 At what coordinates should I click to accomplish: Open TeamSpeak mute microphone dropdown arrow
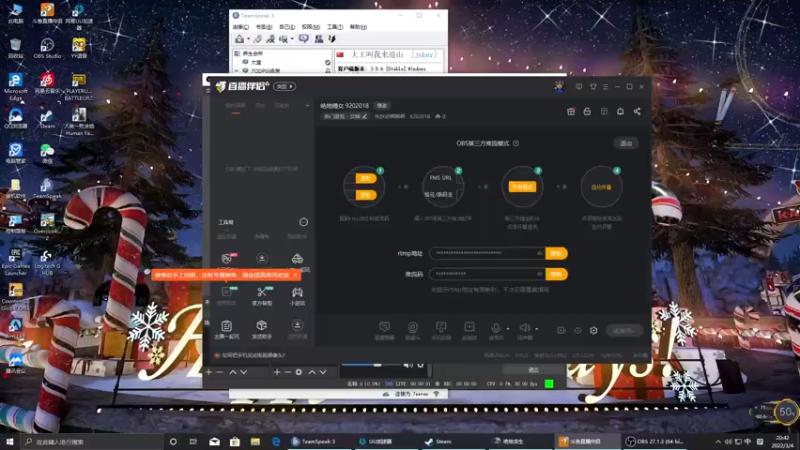click(292, 39)
